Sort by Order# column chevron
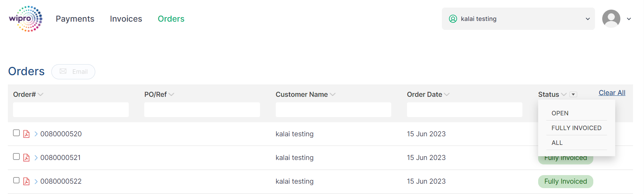This screenshot has width=644, height=195. pyautogui.click(x=40, y=94)
